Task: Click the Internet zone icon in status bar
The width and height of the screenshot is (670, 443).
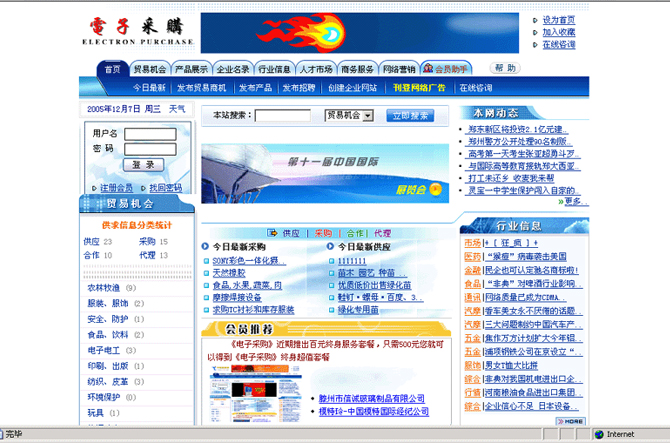Action: pyautogui.click(x=600, y=434)
